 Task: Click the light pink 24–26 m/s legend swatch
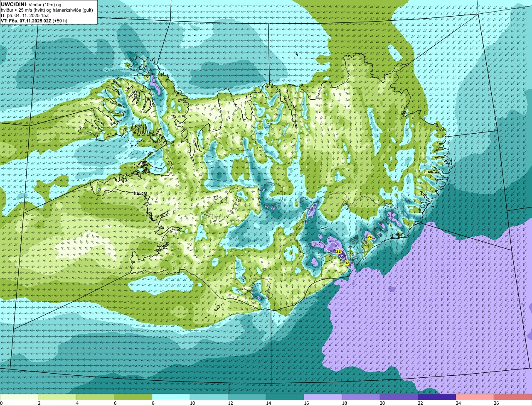475,397
